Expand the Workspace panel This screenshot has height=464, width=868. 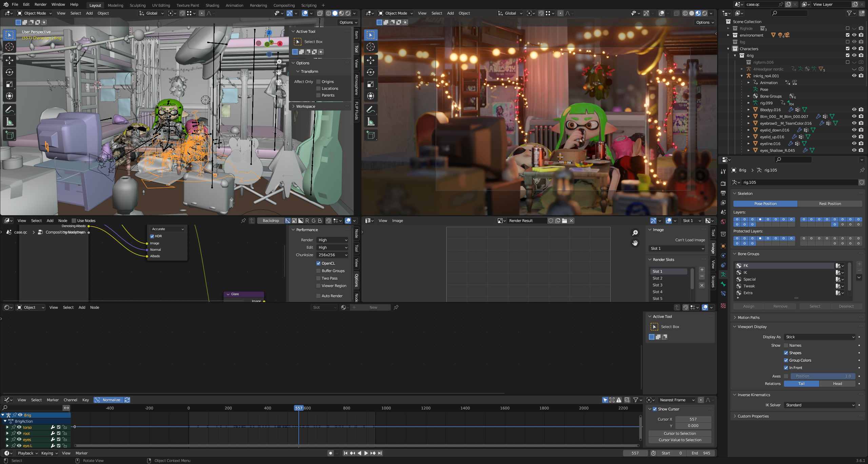tap(305, 106)
